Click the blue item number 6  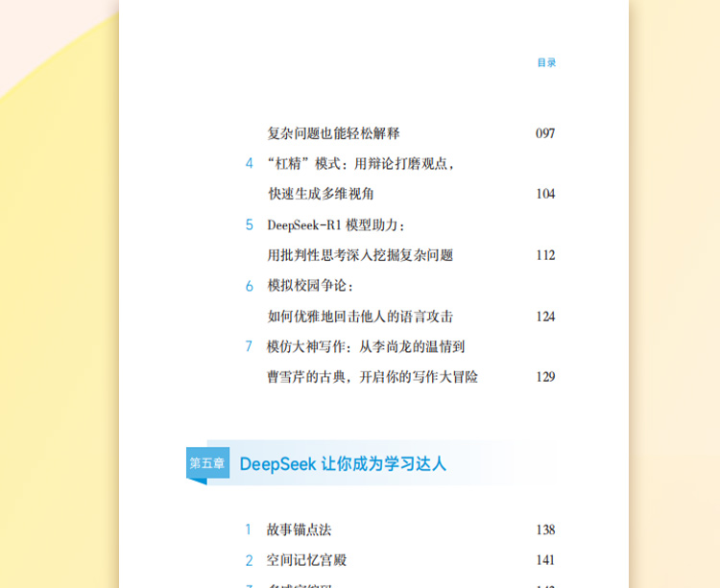point(250,286)
